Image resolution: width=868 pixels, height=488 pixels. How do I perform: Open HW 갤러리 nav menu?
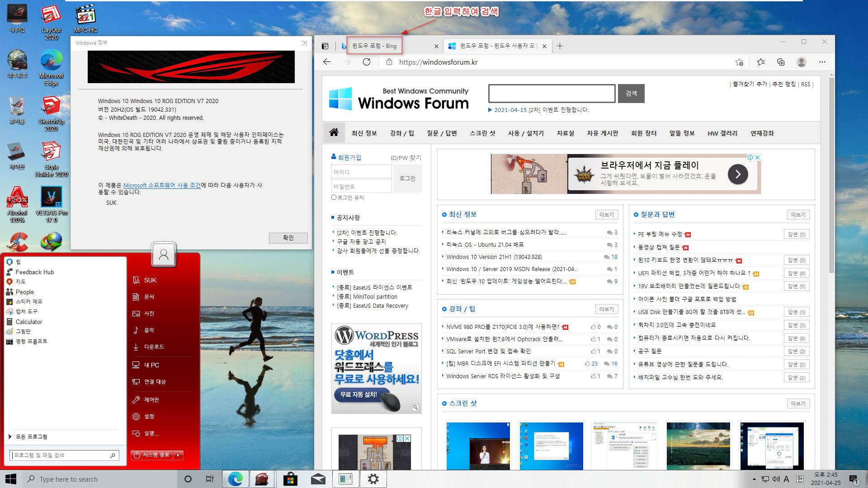coord(722,133)
